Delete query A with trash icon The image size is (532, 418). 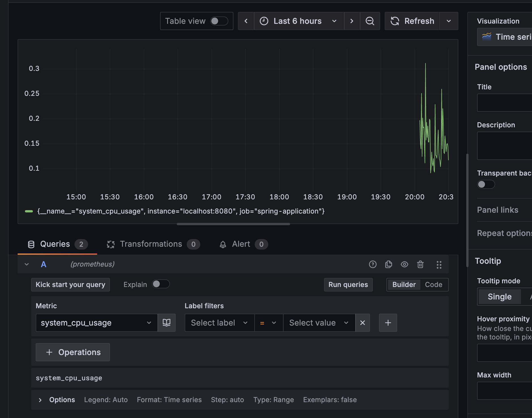tap(420, 264)
